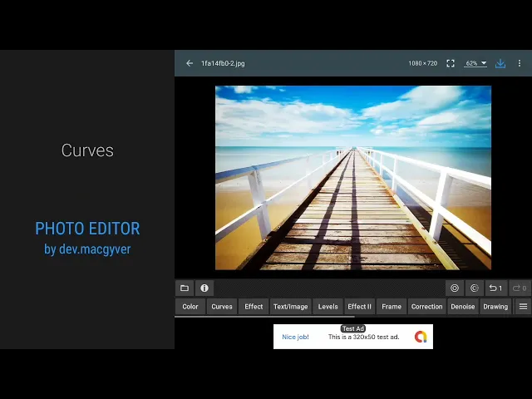Screen dimensions: 532x399
Task: Click the partial-circle restore icon
Action: pyautogui.click(x=475, y=288)
